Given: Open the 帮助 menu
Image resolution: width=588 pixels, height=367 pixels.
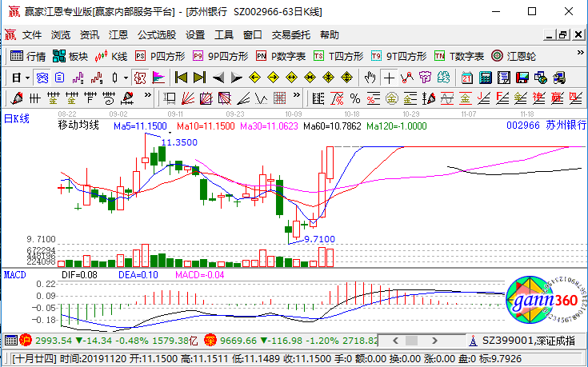Looking at the screenshot, I should (330, 35).
